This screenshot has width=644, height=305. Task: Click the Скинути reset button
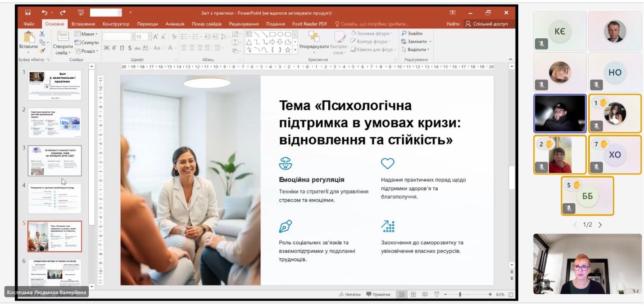(86, 42)
